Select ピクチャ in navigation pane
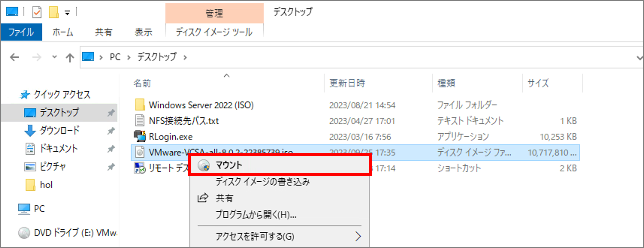This screenshot has height=248, width=644. [53, 167]
